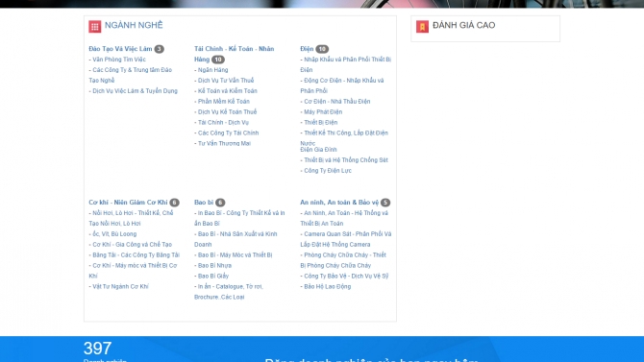Open In Ấn - Catalogue, Tờ rơi link
The image size is (644, 362).
[229, 292]
